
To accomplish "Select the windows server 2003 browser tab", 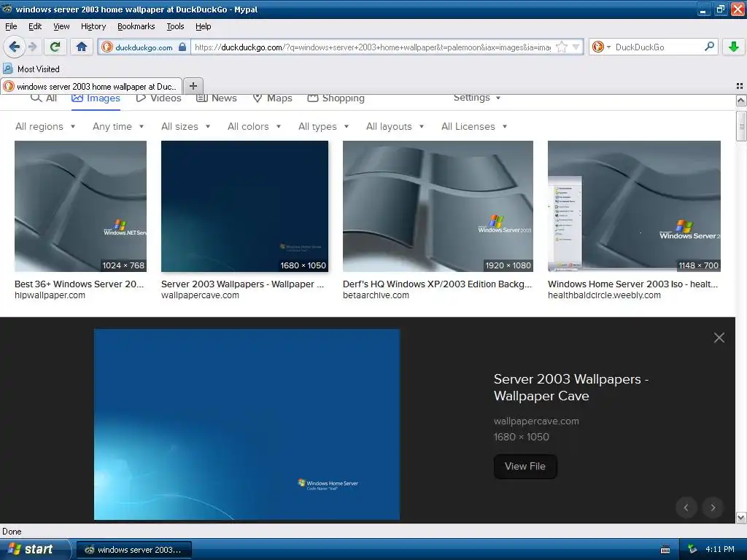I will pos(91,86).
